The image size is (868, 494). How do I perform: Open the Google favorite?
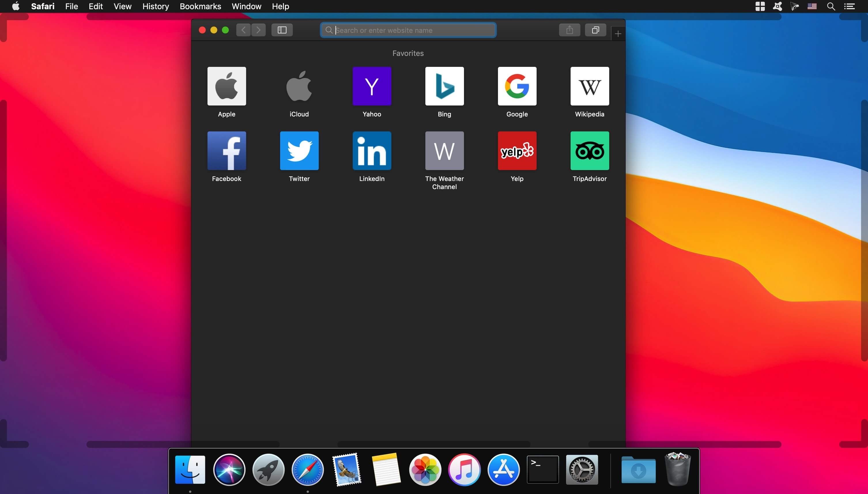pyautogui.click(x=517, y=86)
